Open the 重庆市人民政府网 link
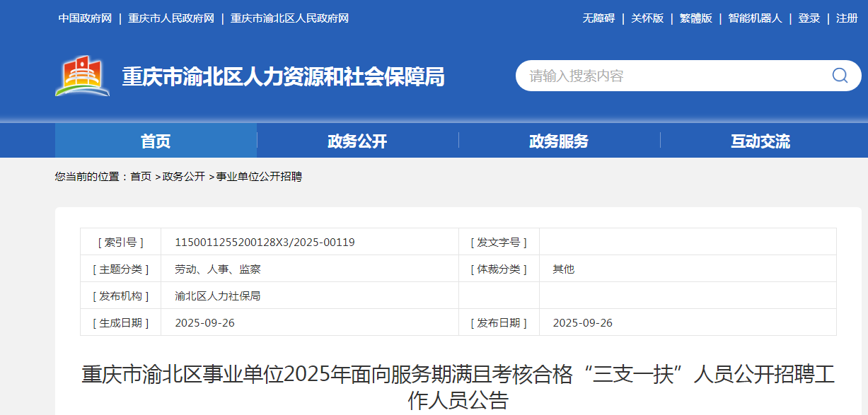The height and width of the screenshot is (415, 868). (x=170, y=18)
